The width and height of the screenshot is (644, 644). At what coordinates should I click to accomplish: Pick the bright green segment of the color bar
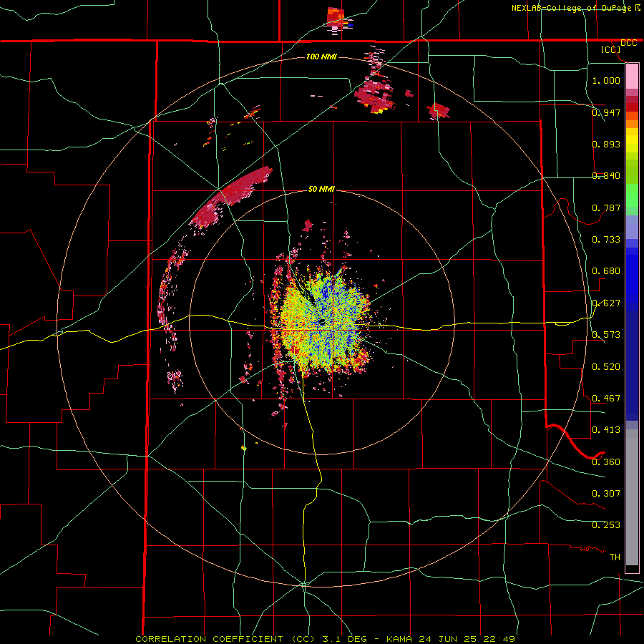pos(632,195)
